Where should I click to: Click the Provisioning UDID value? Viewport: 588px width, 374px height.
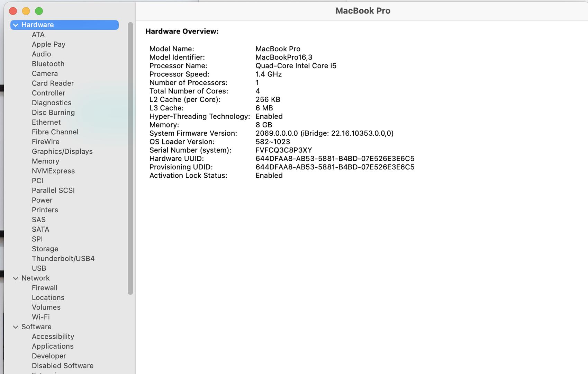[335, 167]
